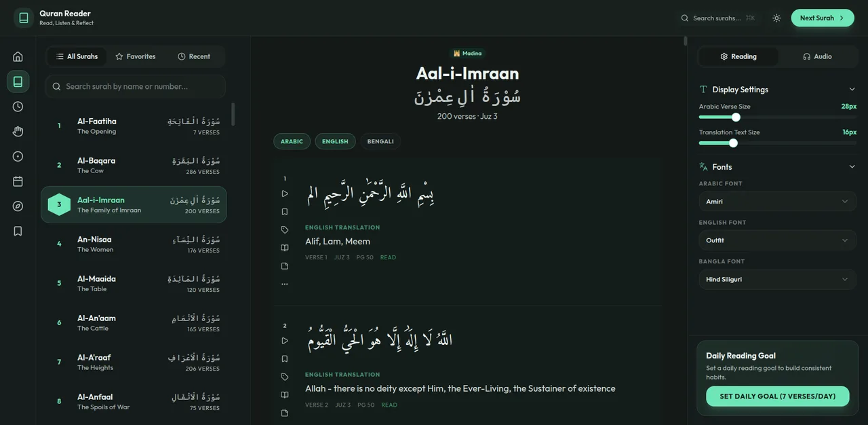The height and width of the screenshot is (425, 868).
Task: Click the Madina badge above the title
Action: click(x=467, y=53)
